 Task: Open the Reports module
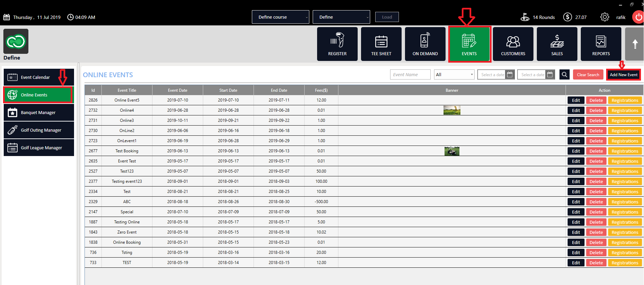pos(601,44)
